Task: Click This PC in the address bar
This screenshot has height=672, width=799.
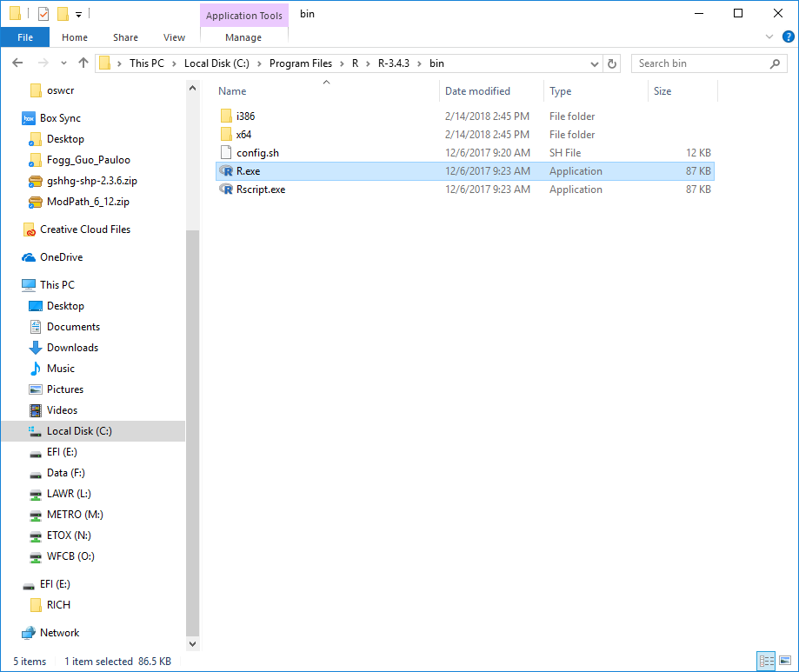Action: click(x=146, y=63)
